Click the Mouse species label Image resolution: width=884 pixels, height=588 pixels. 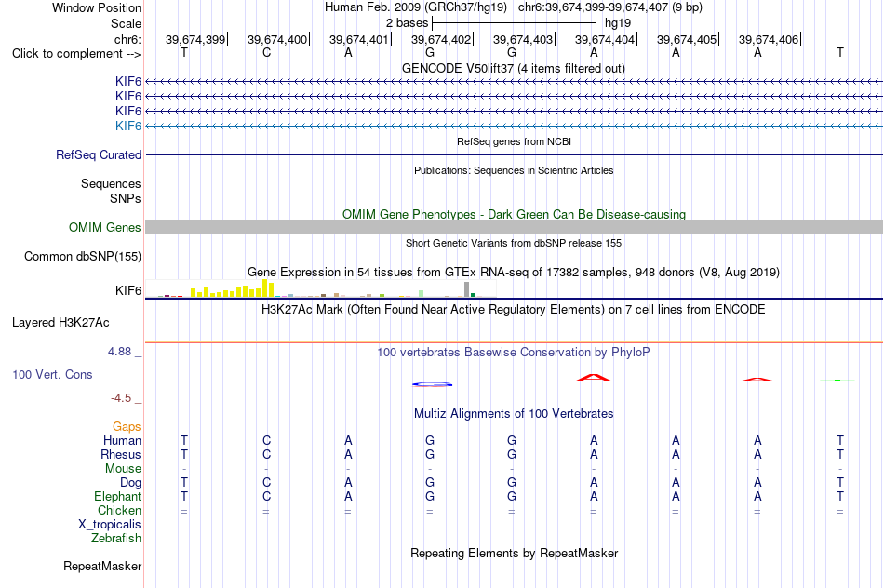pyautogui.click(x=124, y=469)
